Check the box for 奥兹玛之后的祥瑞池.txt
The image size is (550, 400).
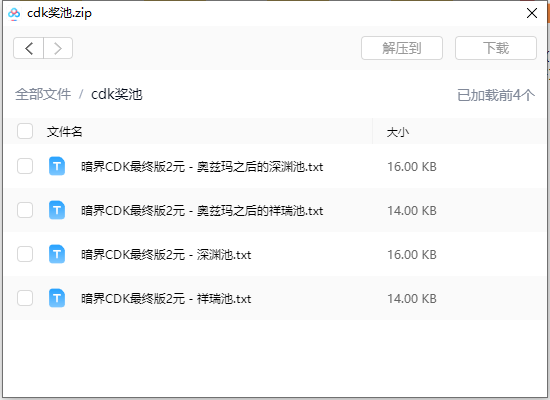point(25,210)
